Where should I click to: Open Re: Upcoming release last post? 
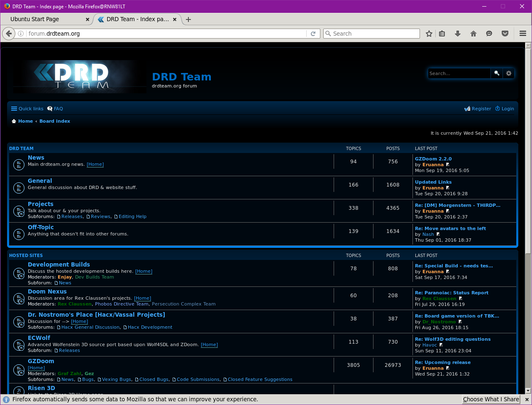click(x=443, y=362)
